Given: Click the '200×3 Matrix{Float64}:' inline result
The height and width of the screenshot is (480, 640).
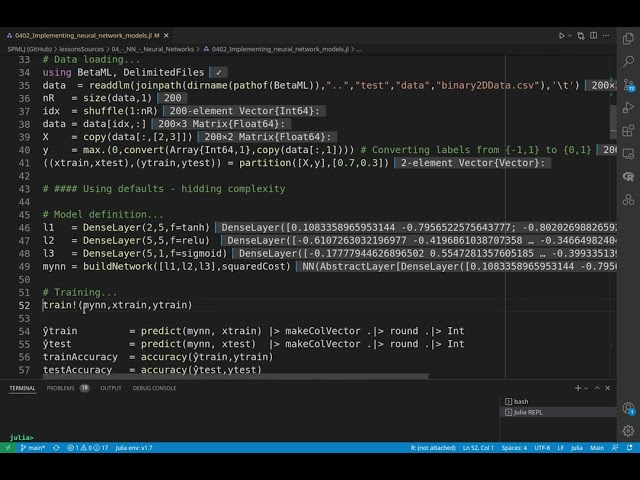Looking at the screenshot, I should coord(221,124).
